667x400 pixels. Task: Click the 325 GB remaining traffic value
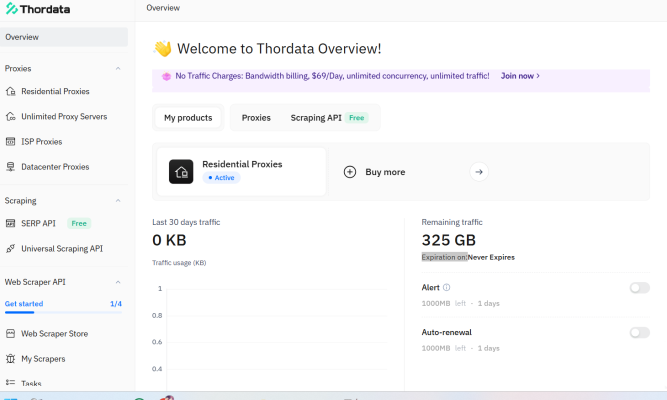tap(448, 240)
